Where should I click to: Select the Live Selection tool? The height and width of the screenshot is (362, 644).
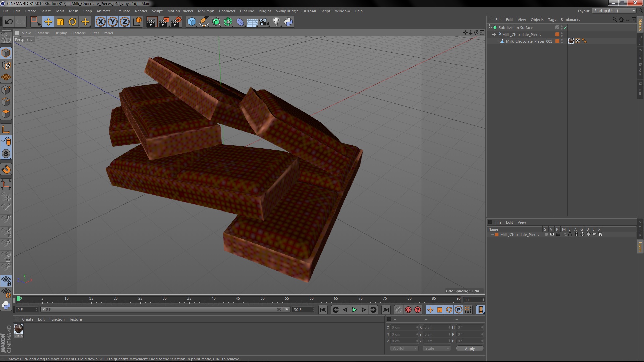(36, 22)
